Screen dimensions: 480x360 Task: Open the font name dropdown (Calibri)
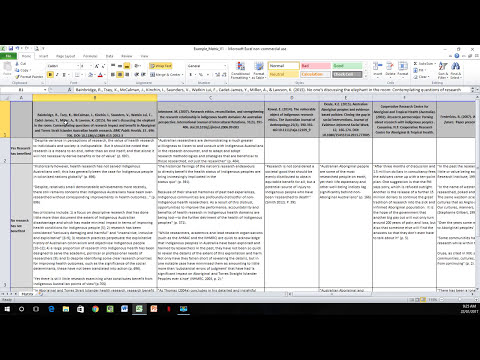tap(78, 66)
